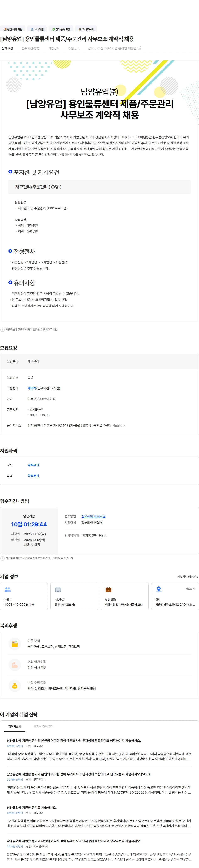199x868 pixels.
Task: Click the 문의 link under job description
Action: tap(45, 329)
